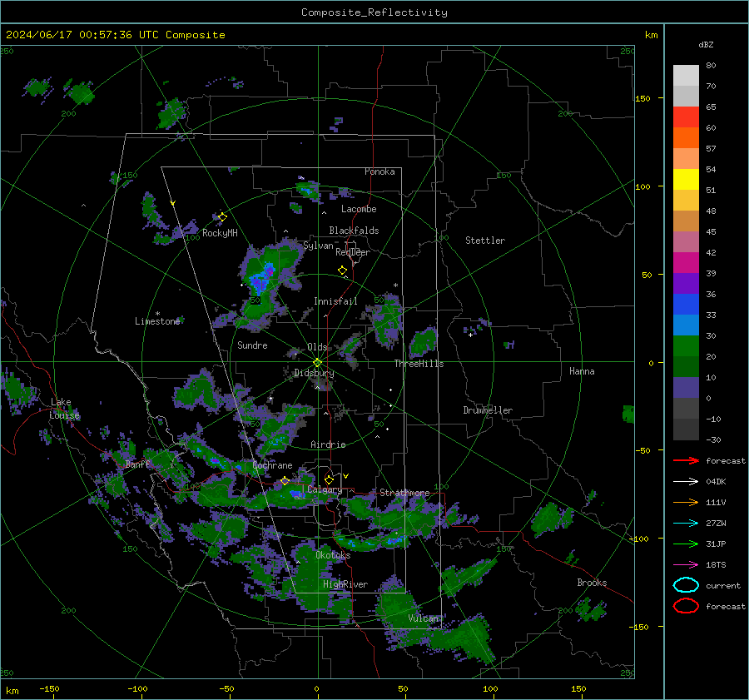Select the orange 111V arrow in the legend
Viewport: 749px width, 700px height.
[x=686, y=502]
